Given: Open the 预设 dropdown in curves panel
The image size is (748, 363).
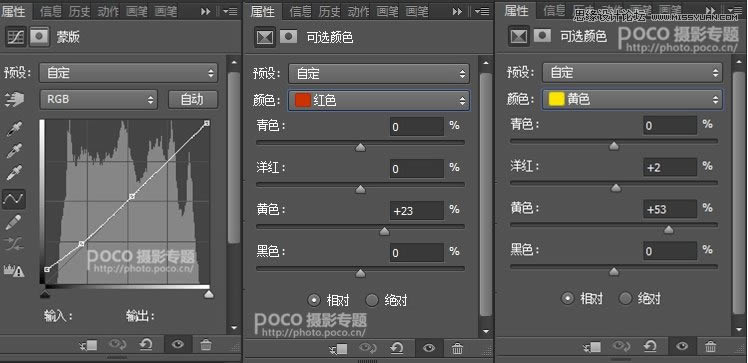Looking at the screenshot, I should pos(128,73).
